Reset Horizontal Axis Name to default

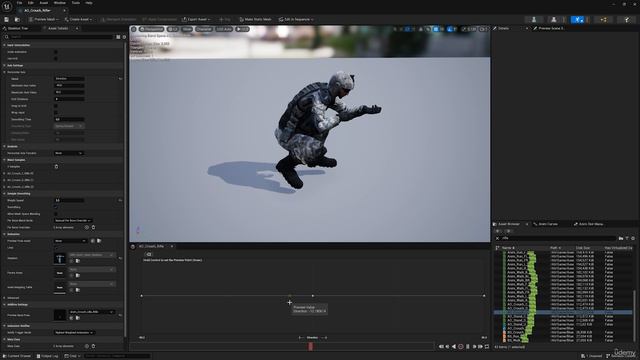120,79
